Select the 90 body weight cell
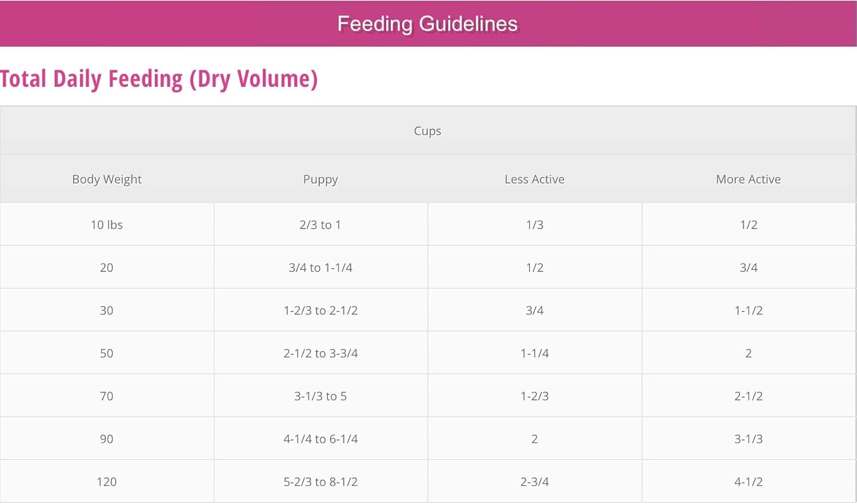The width and height of the screenshot is (857, 504). coord(107,439)
